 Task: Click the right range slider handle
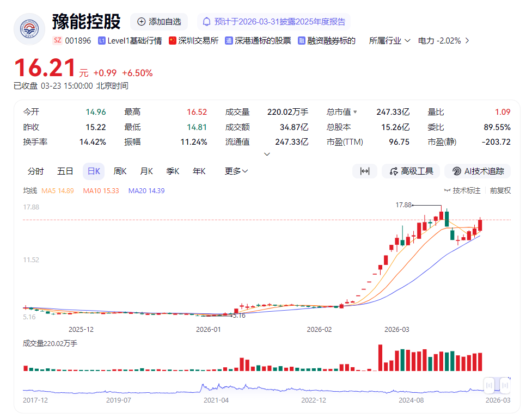click(x=505, y=385)
